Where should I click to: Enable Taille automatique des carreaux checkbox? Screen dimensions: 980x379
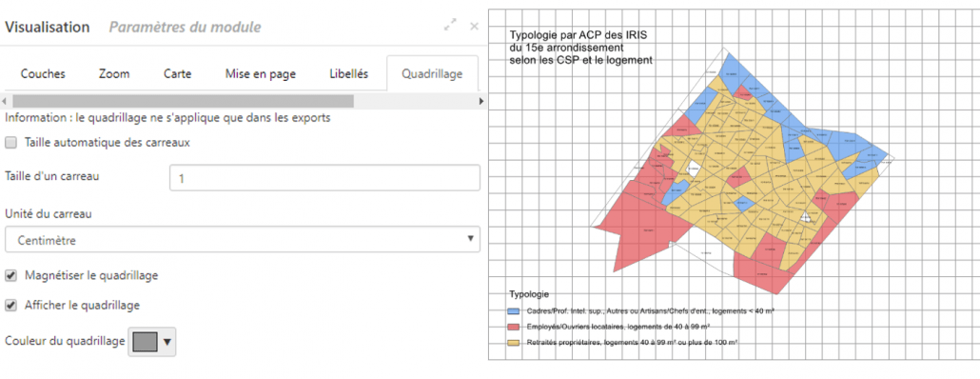click(10, 143)
